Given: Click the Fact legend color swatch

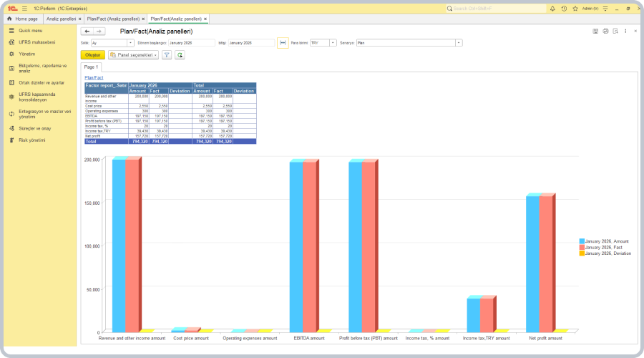Looking at the screenshot, I should [582, 247].
